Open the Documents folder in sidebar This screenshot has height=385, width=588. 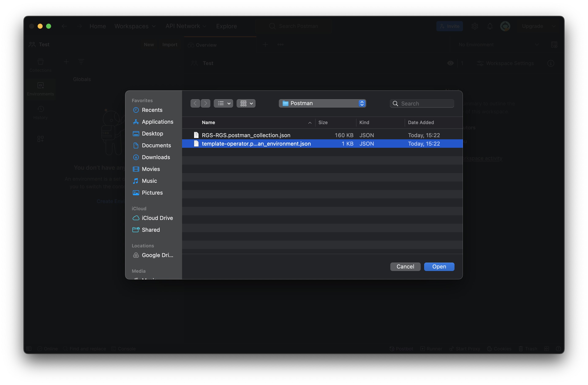tap(156, 145)
